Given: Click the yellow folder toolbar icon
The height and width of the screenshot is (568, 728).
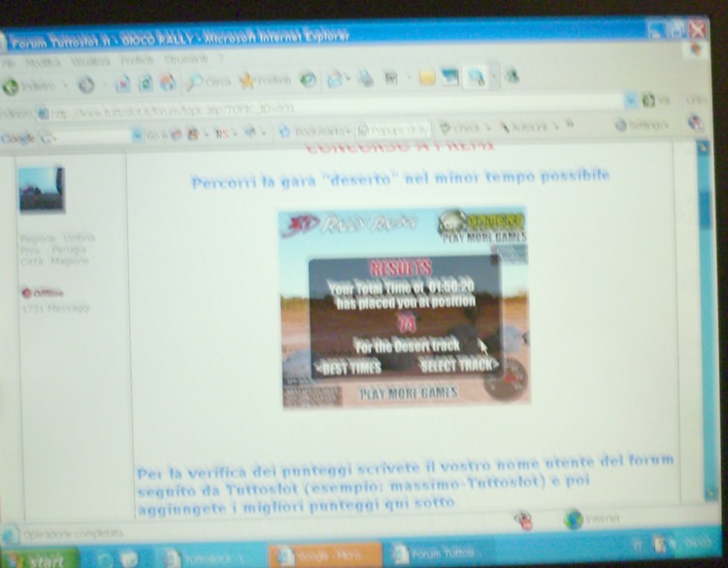Looking at the screenshot, I should (427, 77).
